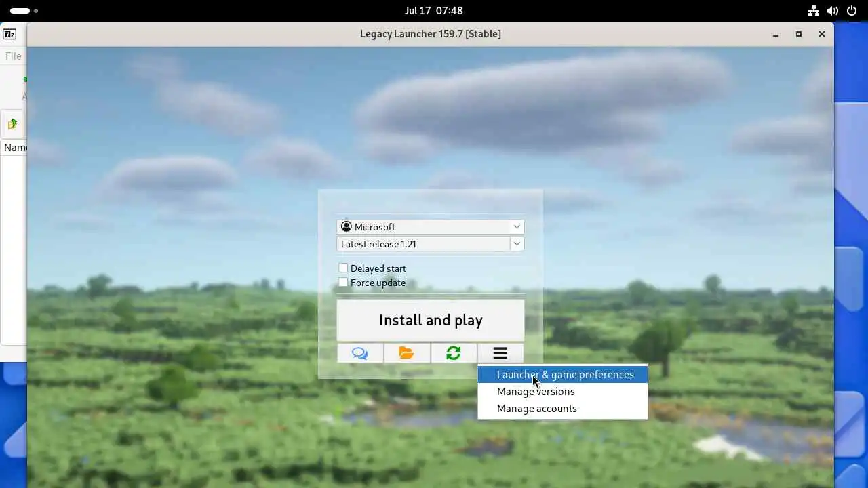This screenshot has width=868, height=488.
Task: Enable the Delayed start checkbox
Action: (x=343, y=268)
